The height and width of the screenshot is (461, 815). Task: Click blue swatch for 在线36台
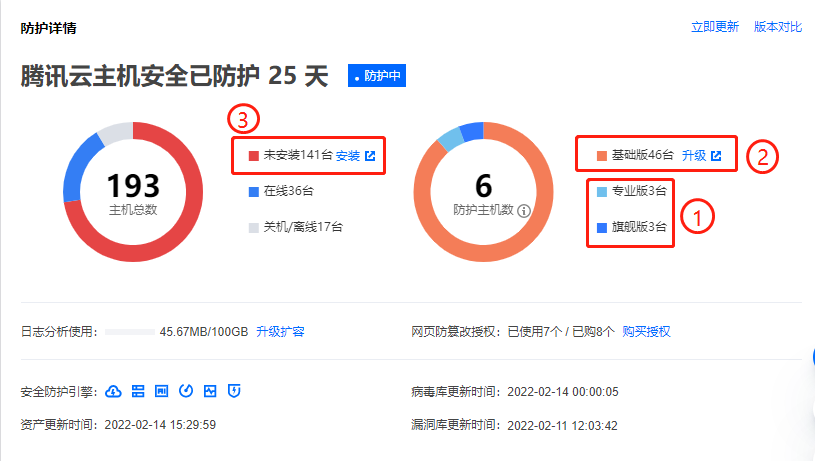click(254, 192)
